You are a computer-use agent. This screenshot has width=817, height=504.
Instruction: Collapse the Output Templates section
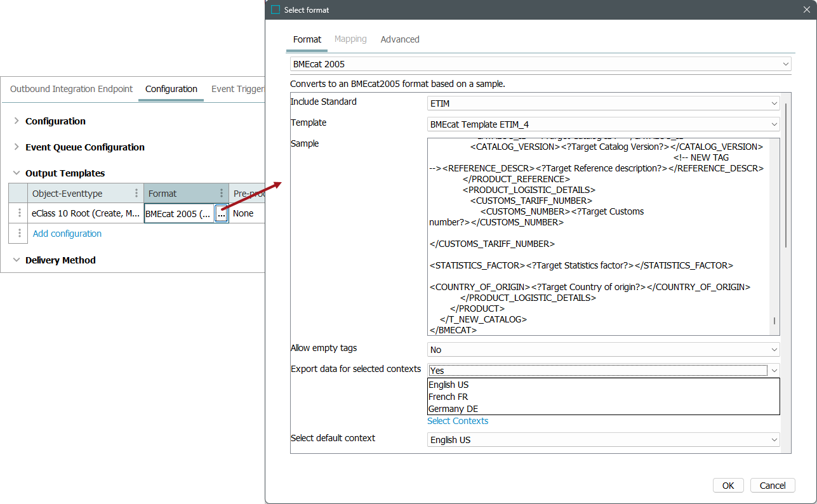(17, 173)
